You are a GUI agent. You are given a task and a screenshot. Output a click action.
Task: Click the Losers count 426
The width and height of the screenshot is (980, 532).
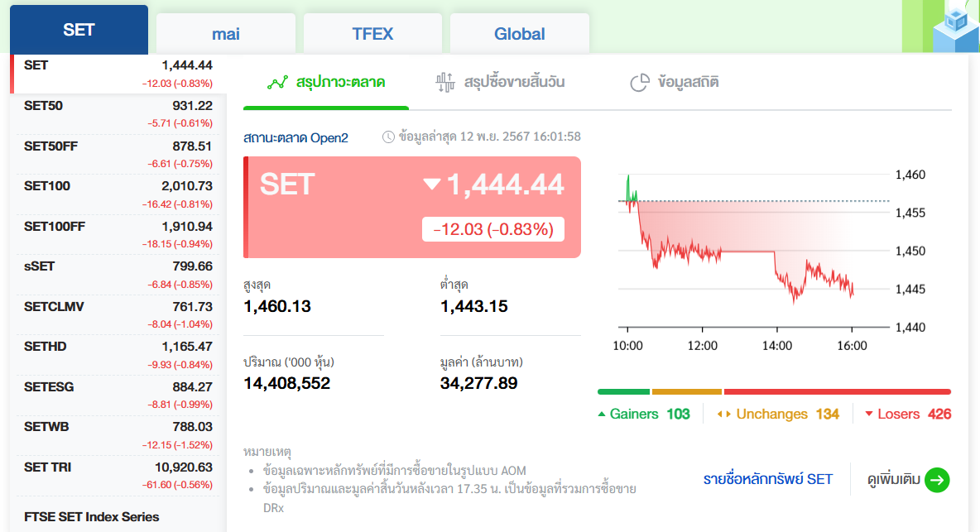(x=939, y=414)
